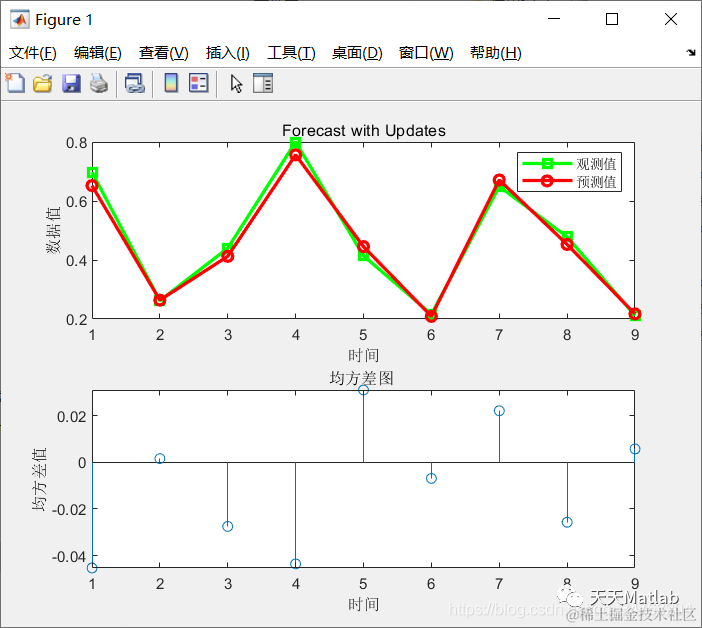Minimize the Figure 1 window

[x=554, y=19]
